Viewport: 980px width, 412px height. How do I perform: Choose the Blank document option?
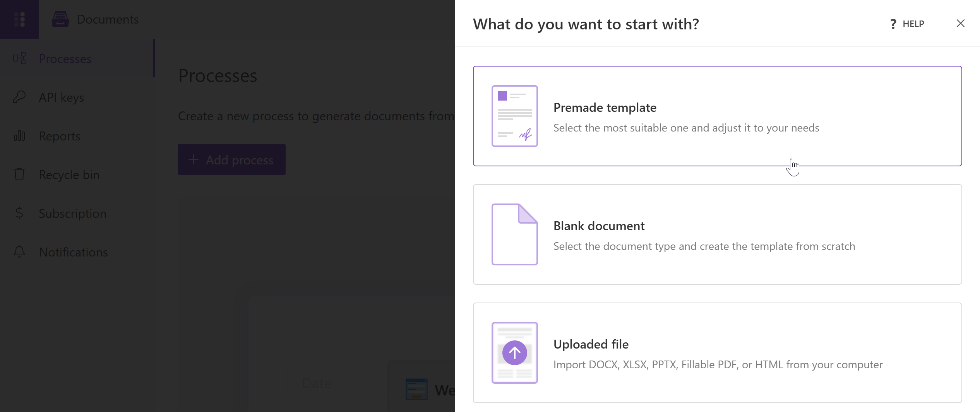[x=717, y=234]
